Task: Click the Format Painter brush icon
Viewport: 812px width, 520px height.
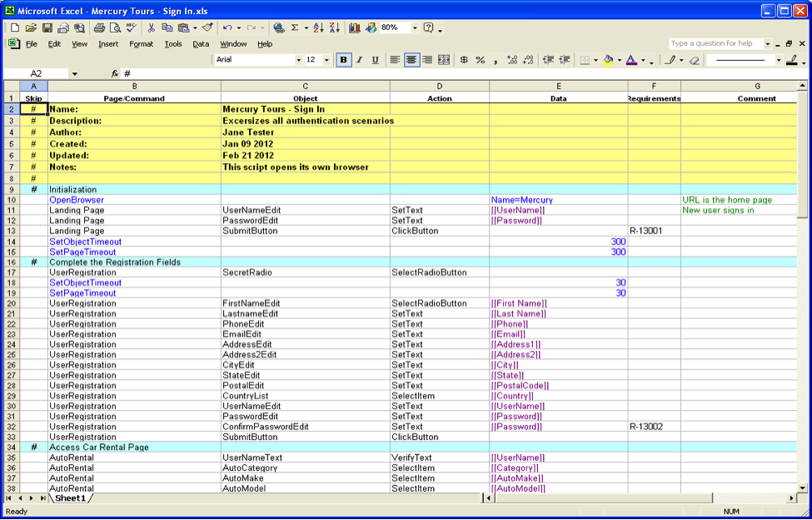Action: click(x=207, y=27)
